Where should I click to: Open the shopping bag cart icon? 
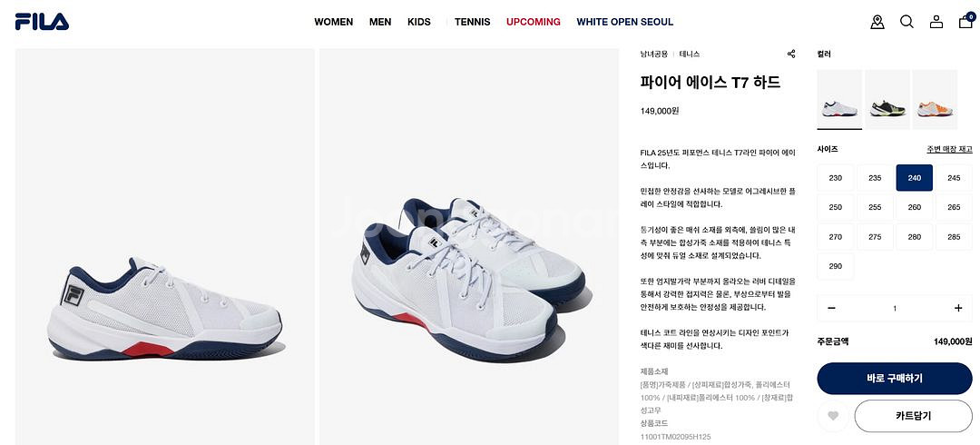point(966,21)
